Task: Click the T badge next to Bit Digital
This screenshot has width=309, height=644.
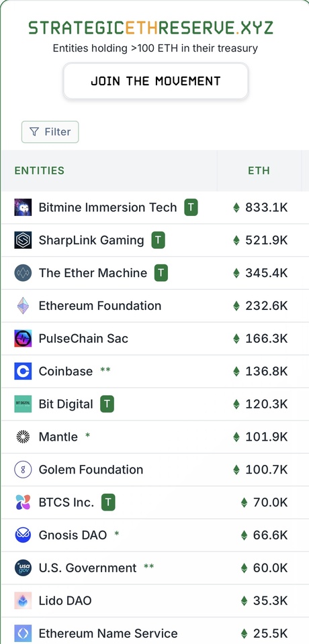Action: (107, 404)
